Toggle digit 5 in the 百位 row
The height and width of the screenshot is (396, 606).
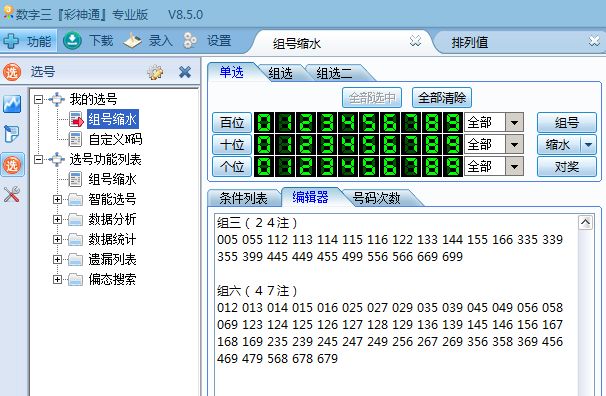[x=369, y=123]
